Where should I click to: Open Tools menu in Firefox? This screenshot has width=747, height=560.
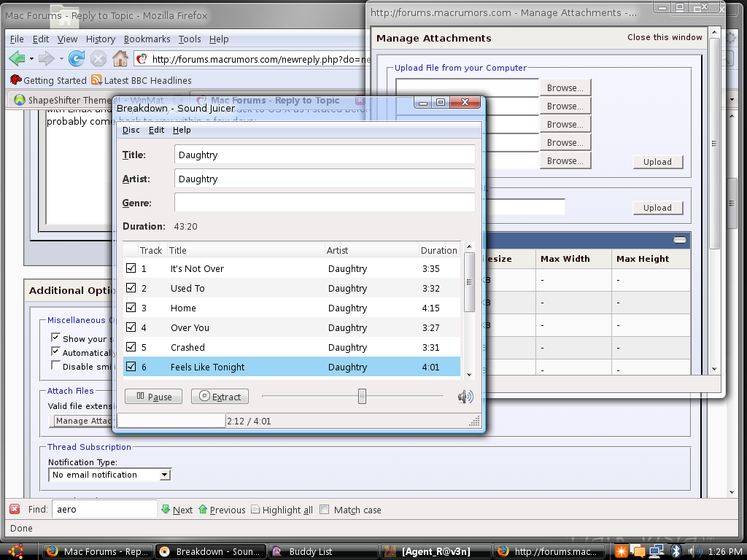tap(190, 39)
